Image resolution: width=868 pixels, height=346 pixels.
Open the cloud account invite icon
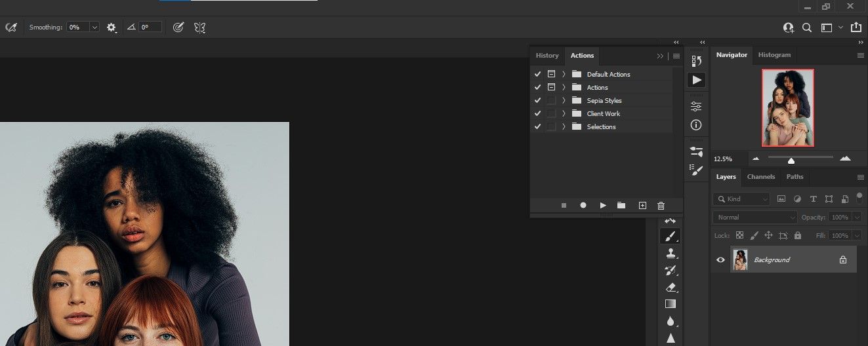(x=788, y=28)
